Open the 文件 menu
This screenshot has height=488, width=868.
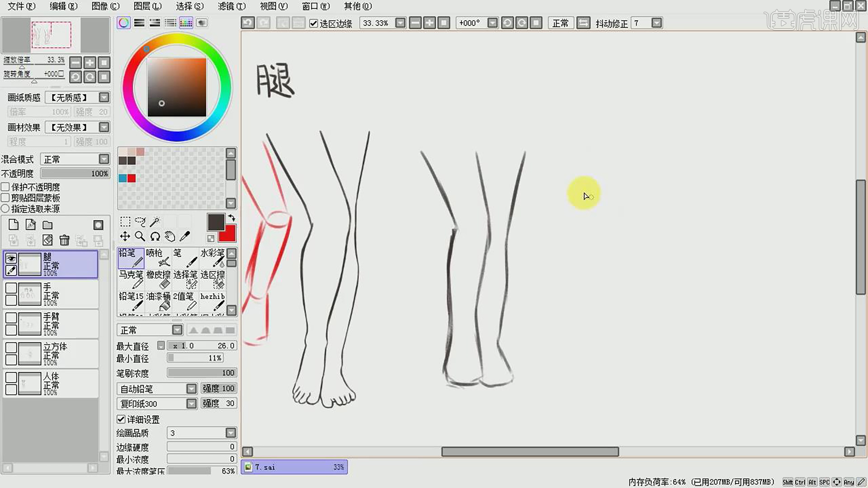pyautogui.click(x=21, y=6)
